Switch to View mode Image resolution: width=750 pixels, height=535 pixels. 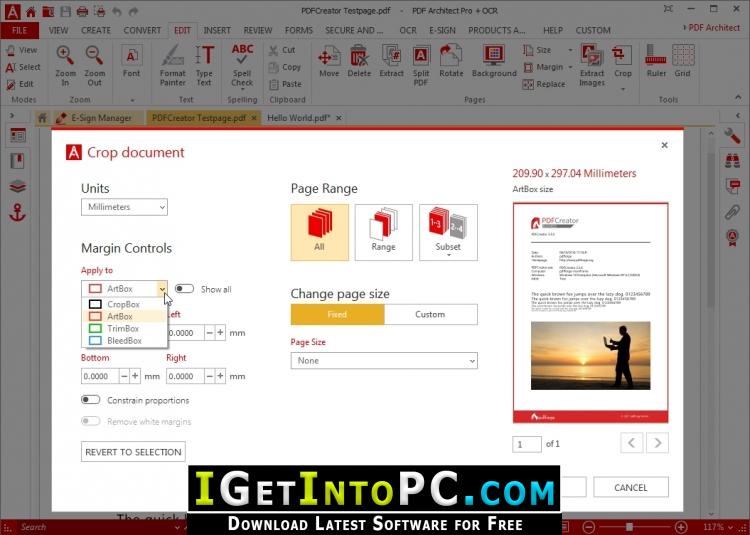pyautogui.click(x=22, y=50)
